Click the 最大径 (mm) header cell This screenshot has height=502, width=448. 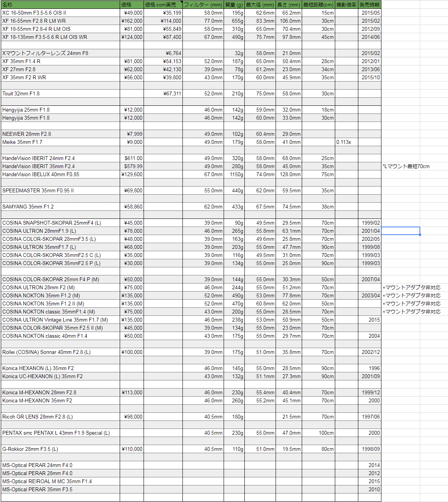(260, 5)
